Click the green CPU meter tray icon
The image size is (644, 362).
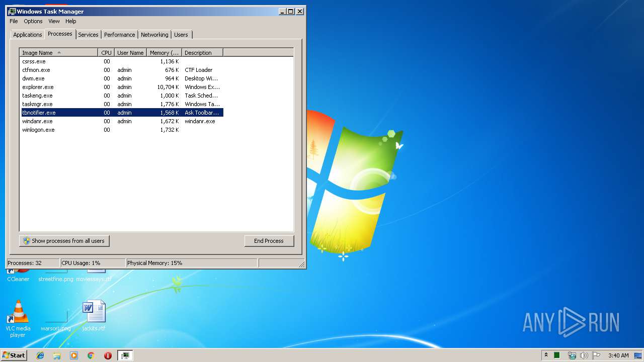point(557,355)
